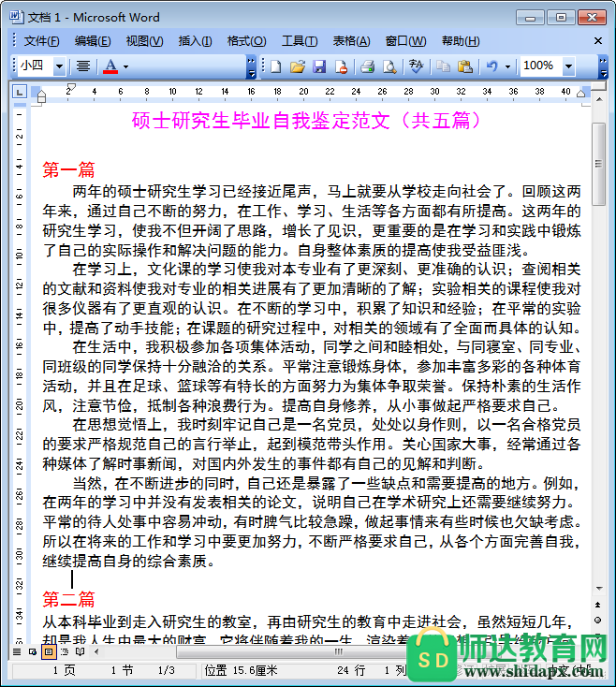Screen dimensions: 616x687
Task: Click the right indent marker on the ruler
Action: pyautogui.click(x=581, y=93)
